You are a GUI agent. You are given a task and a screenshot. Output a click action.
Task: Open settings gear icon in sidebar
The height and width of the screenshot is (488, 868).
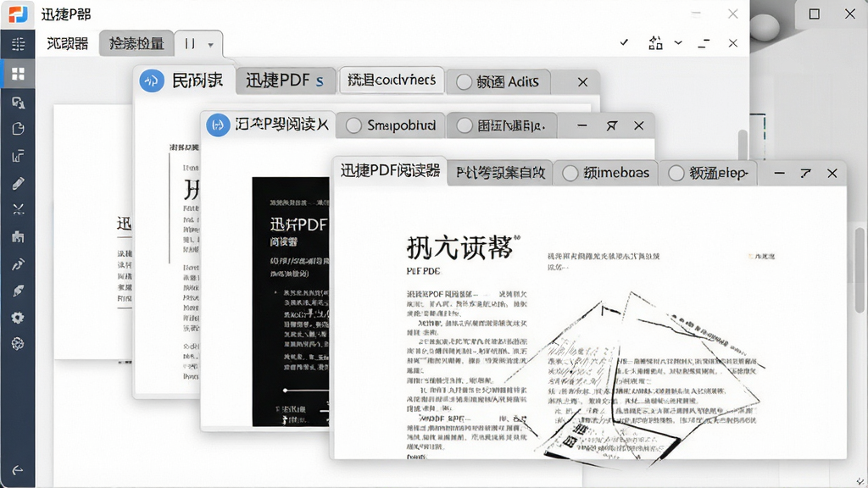point(18,318)
